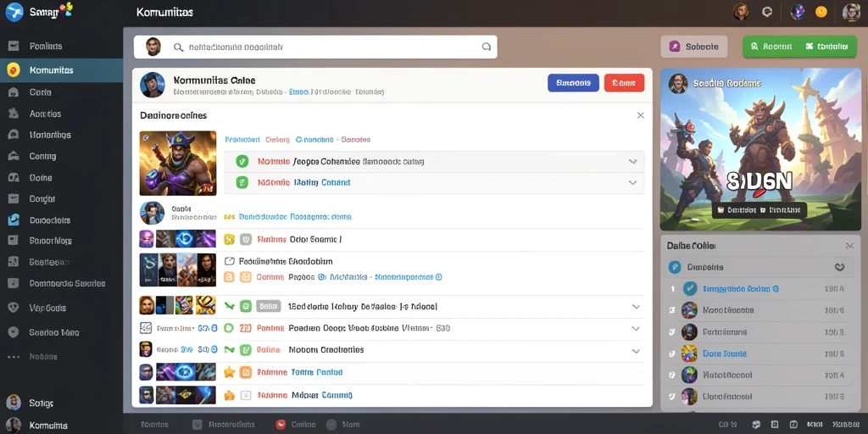Click the purple-icon button above the game banner
Screen dimensions: 868x434
pyautogui.click(x=693, y=47)
